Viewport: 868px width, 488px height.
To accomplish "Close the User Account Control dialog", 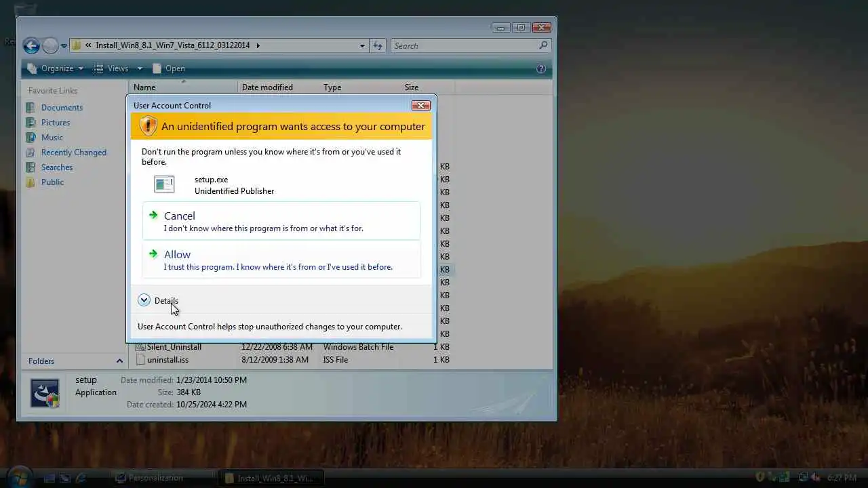I will [x=420, y=105].
